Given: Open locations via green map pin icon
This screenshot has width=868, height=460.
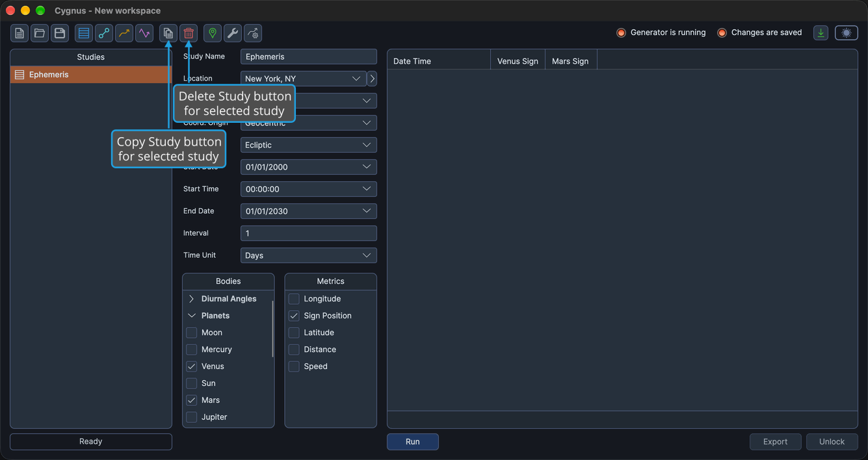Looking at the screenshot, I should coord(213,33).
